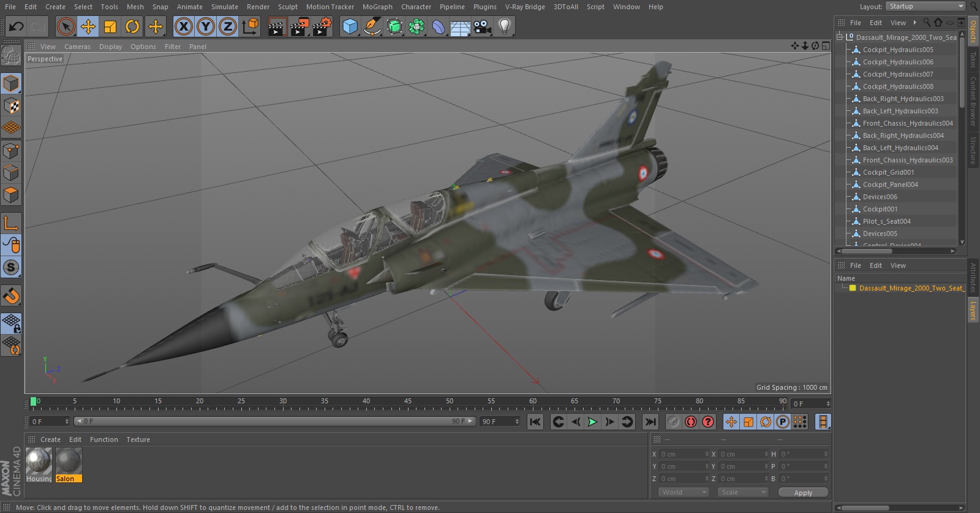
Task: Enable Axis mode in left sidebar
Action: (x=11, y=223)
